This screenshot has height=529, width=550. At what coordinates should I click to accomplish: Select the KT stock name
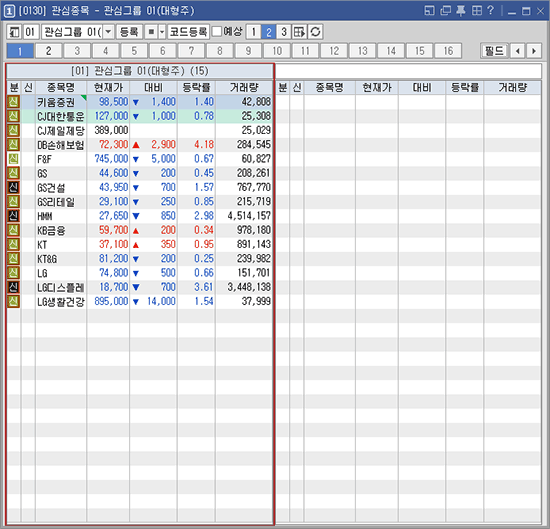pyautogui.click(x=42, y=245)
